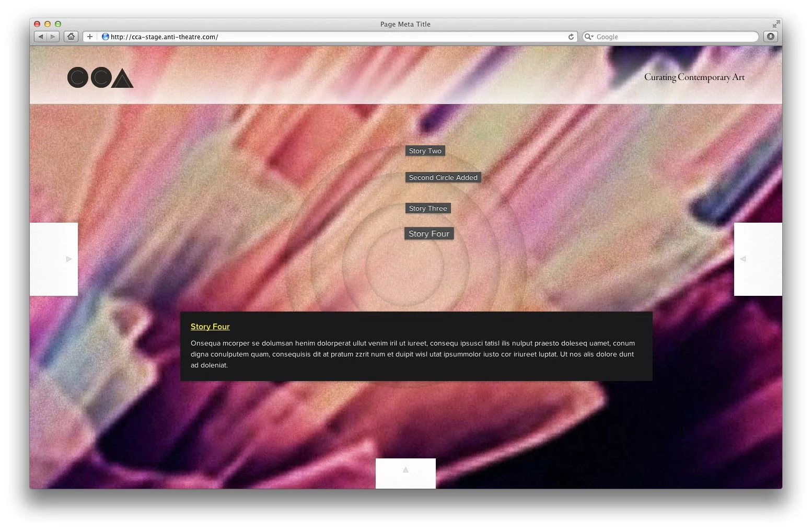Close the browser window with red button
812x530 pixels.
click(37, 24)
